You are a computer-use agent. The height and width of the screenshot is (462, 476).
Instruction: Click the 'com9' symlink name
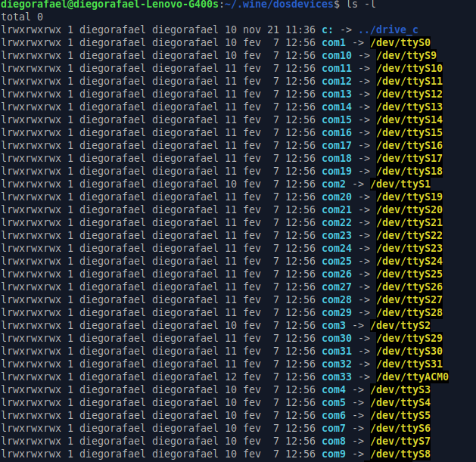334,454
